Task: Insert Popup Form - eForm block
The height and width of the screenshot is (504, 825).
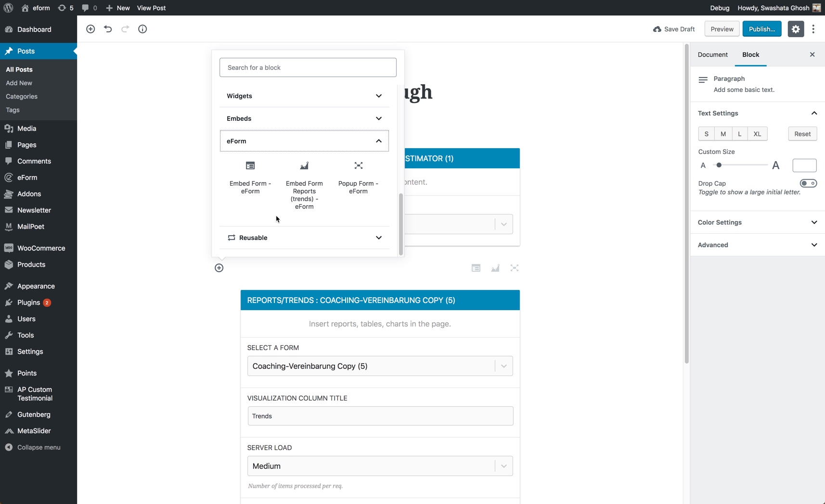Action: (358, 177)
